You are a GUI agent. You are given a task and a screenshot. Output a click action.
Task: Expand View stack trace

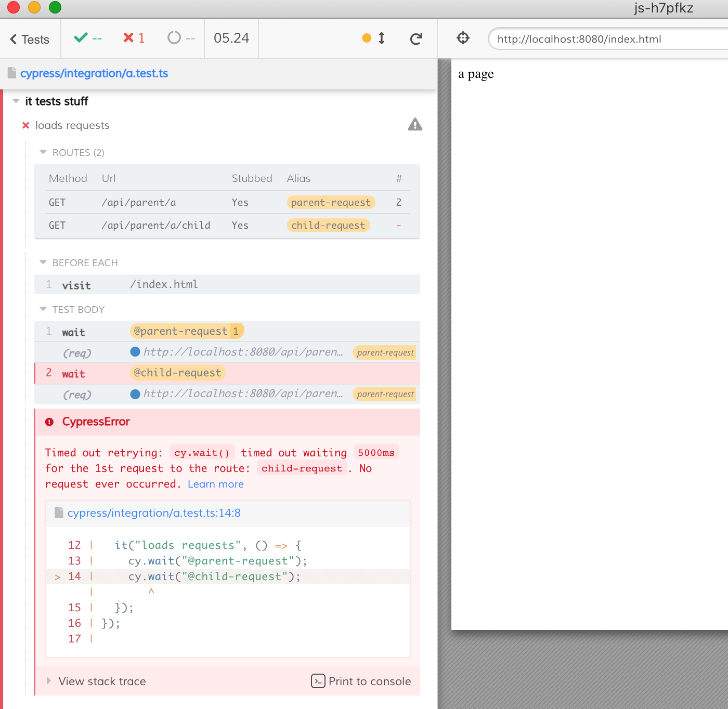click(x=102, y=681)
